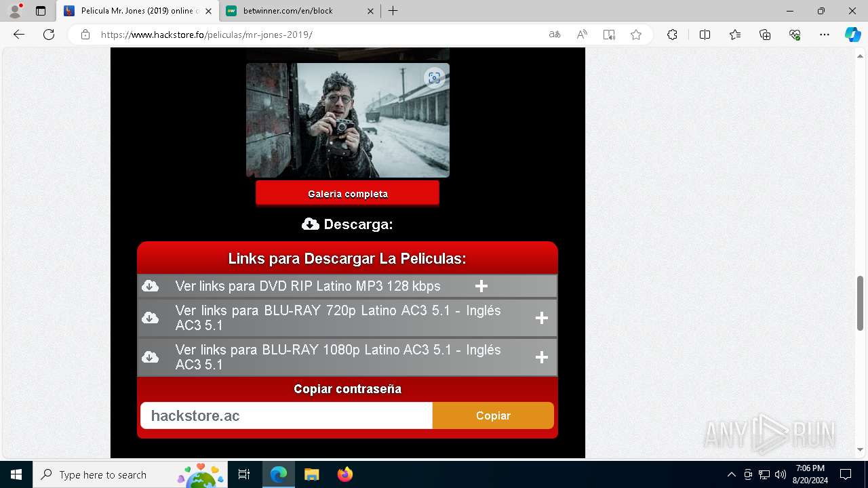The height and width of the screenshot is (488, 868).
Task: Open a new browser tab
Action: pos(393,11)
